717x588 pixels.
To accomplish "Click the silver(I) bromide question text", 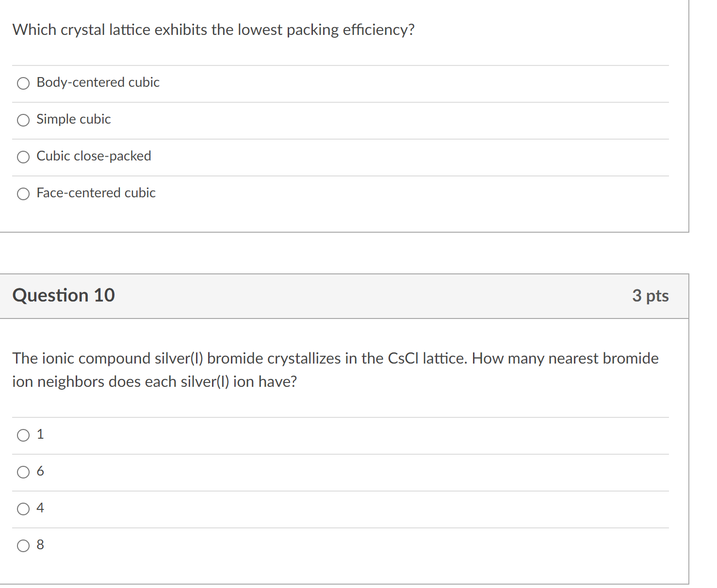I will click(x=335, y=369).
